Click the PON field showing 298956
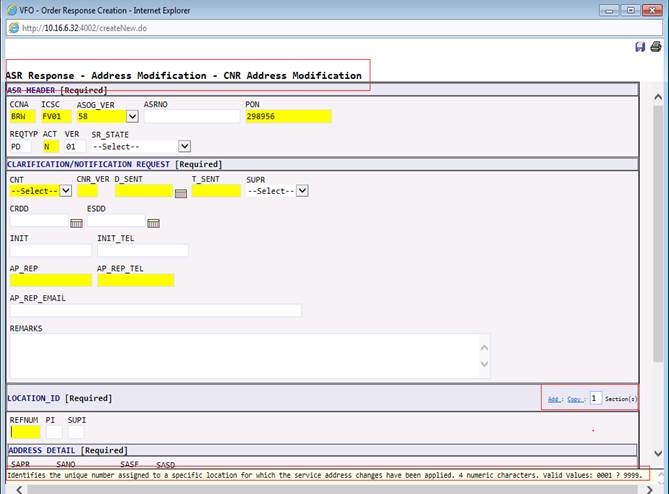The image size is (669, 494). (288, 116)
